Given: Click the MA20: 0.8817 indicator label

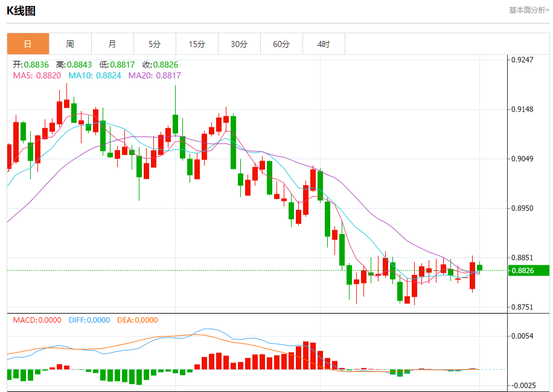Looking at the screenshot, I should point(155,76).
